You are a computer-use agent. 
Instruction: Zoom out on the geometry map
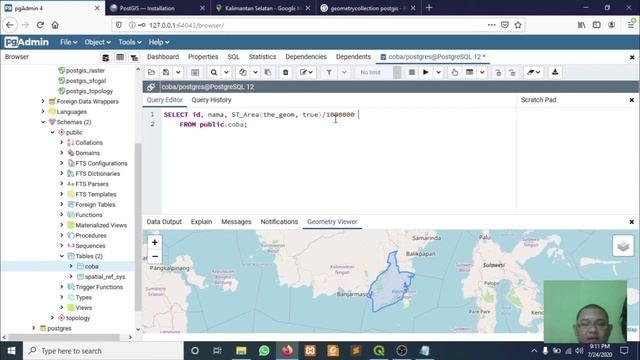pyautogui.click(x=155, y=256)
